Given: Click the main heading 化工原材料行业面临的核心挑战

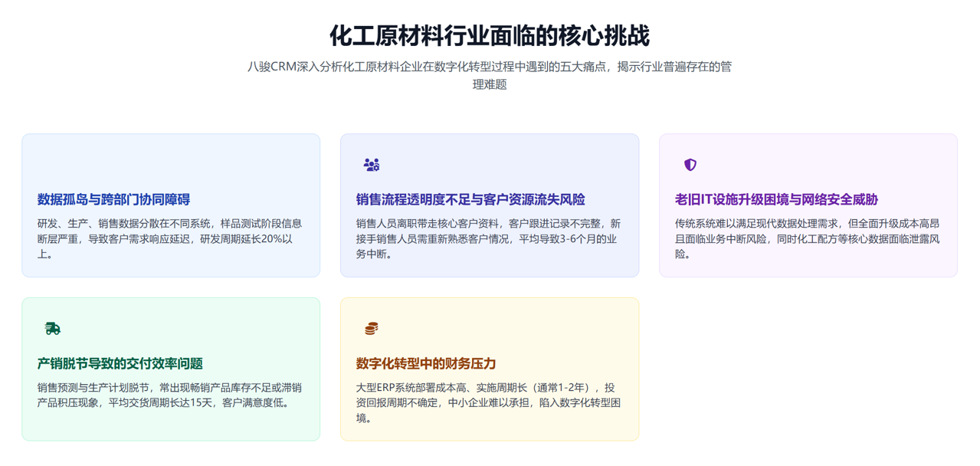Looking at the screenshot, I should (x=490, y=36).
